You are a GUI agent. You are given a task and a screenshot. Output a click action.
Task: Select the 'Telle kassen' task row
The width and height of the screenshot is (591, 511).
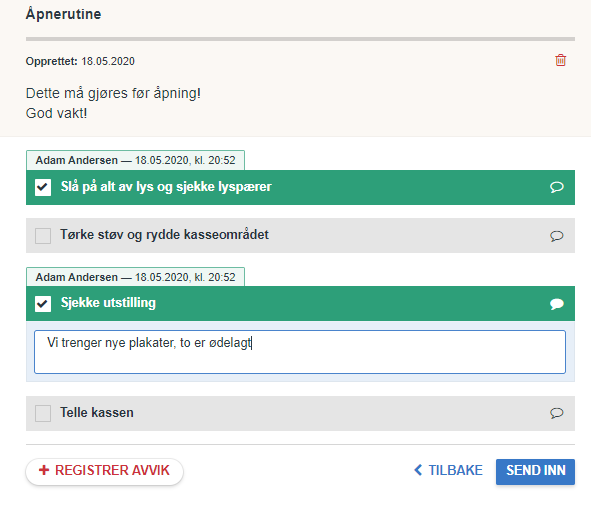point(300,413)
